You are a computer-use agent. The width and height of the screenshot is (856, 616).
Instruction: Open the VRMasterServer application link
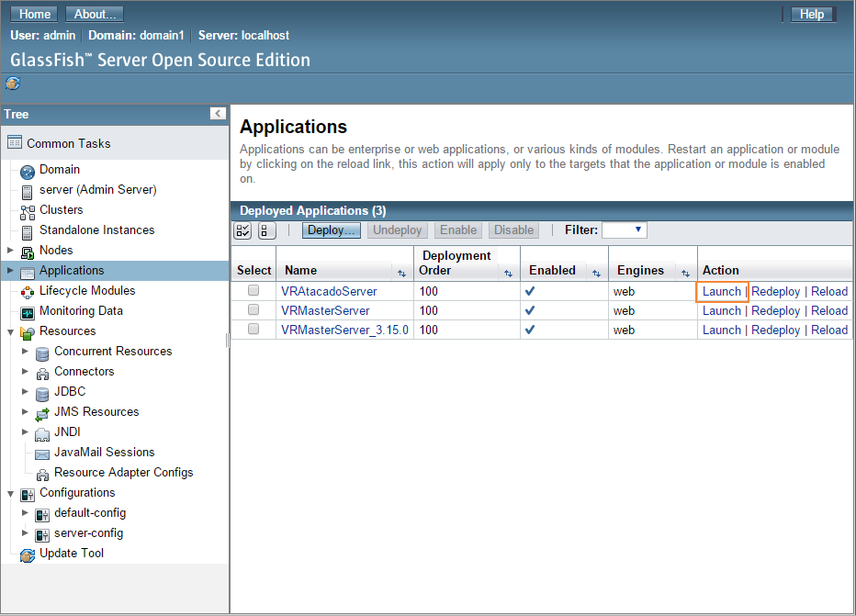[325, 310]
